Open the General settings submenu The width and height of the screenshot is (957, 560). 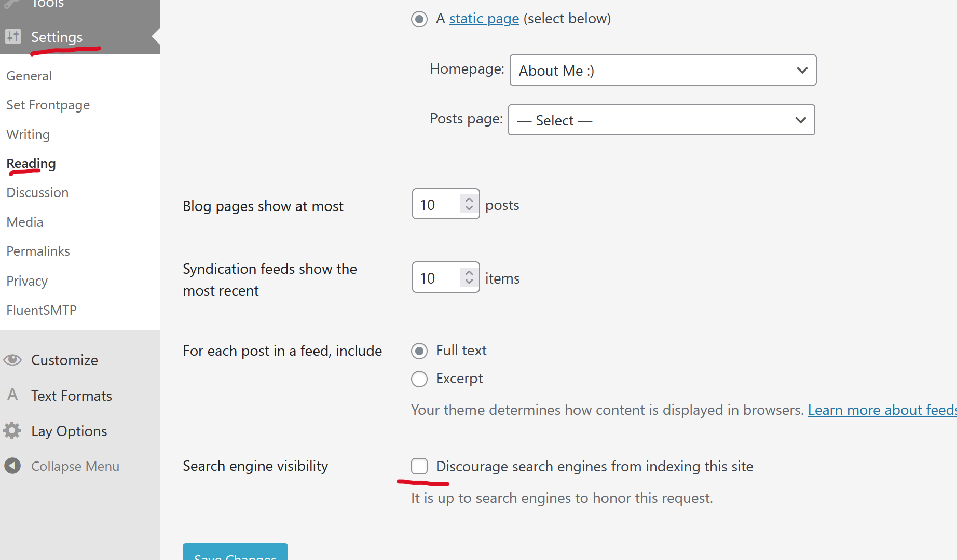click(x=29, y=76)
